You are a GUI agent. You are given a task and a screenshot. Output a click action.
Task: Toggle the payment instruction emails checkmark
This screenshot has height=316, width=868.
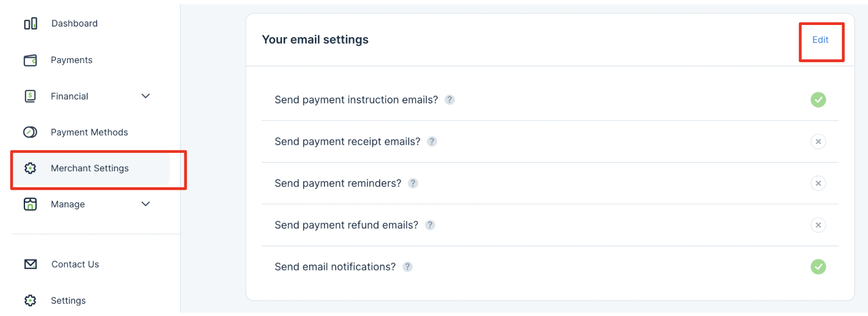(x=818, y=100)
